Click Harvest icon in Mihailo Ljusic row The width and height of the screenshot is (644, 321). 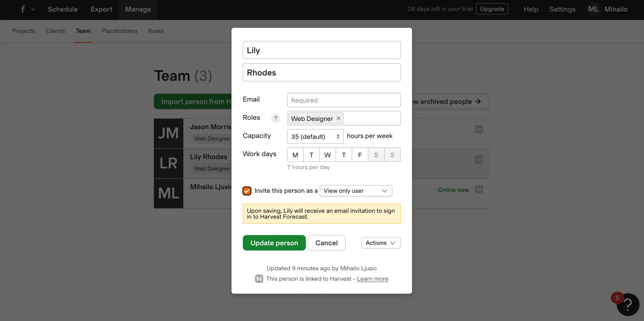[x=479, y=189]
